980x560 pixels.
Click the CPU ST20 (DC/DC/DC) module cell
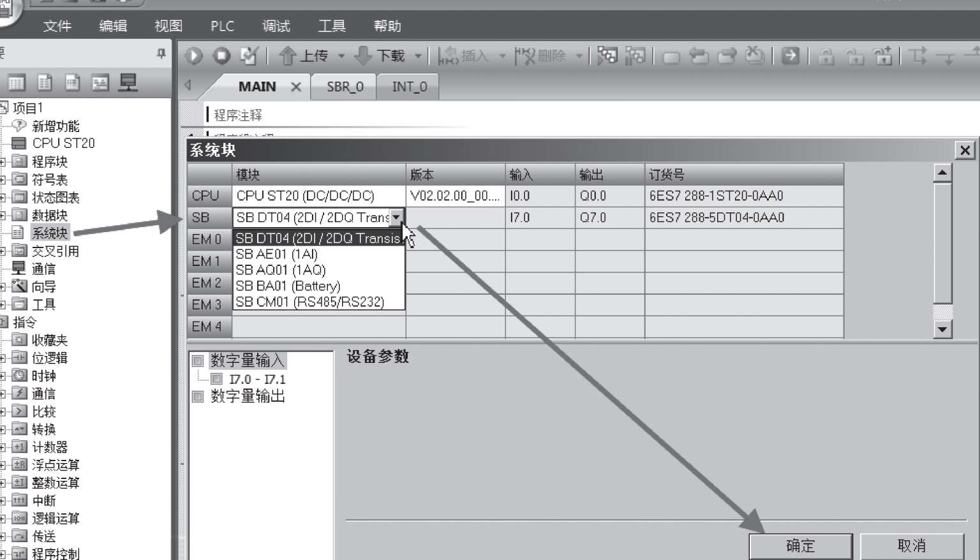[319, 196]
